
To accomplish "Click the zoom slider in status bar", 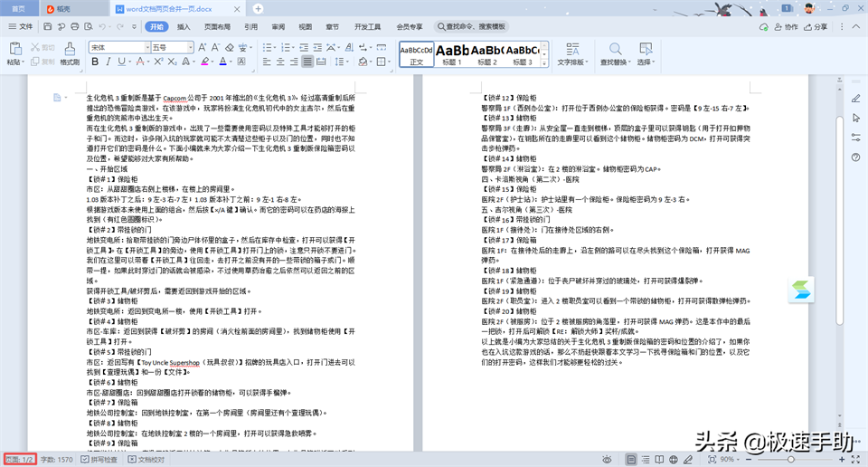I will tap(791, 460).
